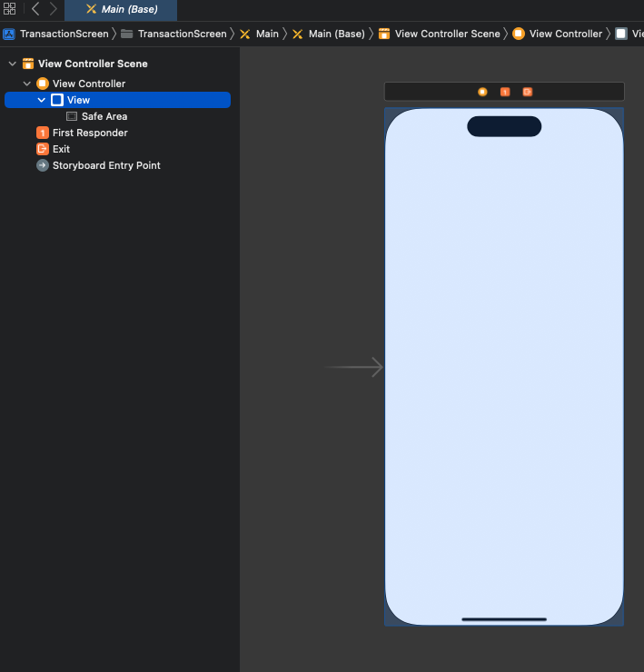Click the View Controller icon in breadcrumb
The image size is (644, 672).
pyautogui.click(x=519, y=34)
